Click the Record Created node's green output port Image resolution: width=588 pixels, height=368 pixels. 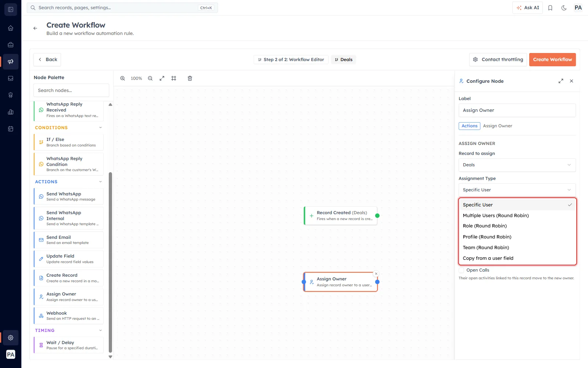point(377,216)
